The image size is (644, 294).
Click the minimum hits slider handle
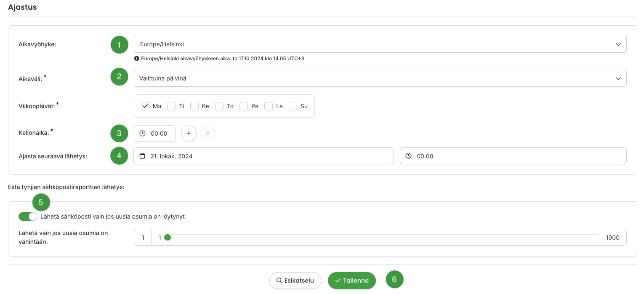(x=168, y=237)
